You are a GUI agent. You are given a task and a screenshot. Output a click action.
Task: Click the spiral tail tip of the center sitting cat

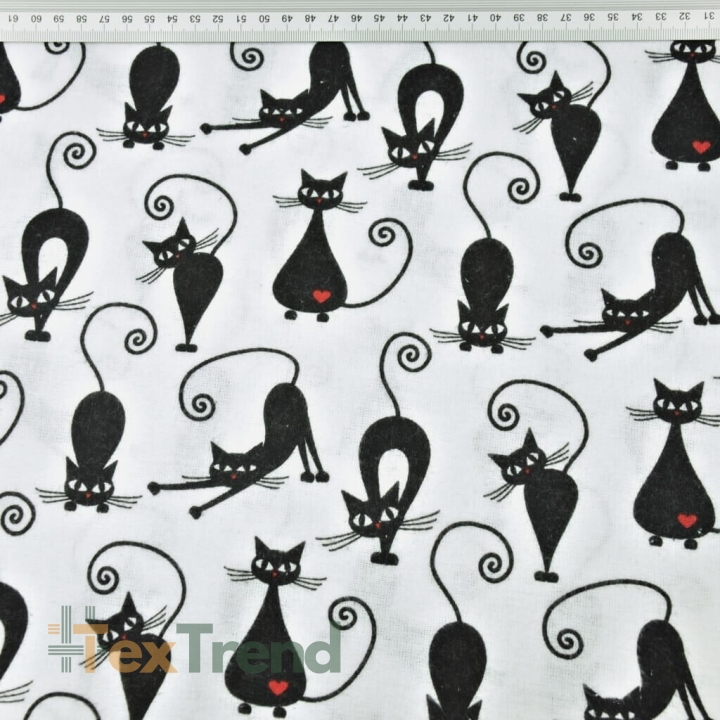point(386,236)
